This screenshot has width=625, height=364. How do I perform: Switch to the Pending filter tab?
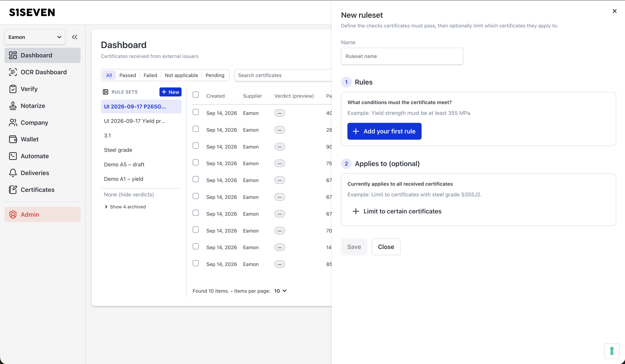click(x=215, y=75)
